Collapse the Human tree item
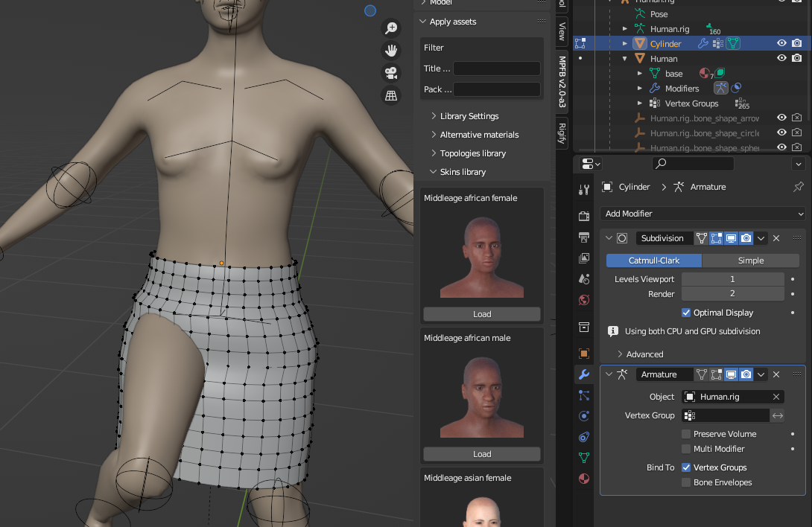This screenshot has width=812, height=527. click(x=624, y=59)
